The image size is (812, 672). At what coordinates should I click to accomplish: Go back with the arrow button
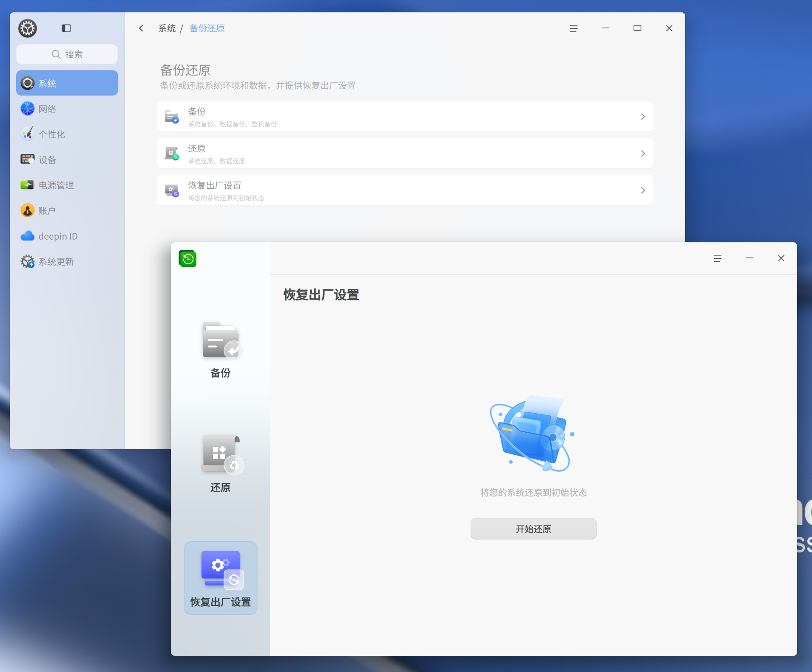[x=141, y=28]
